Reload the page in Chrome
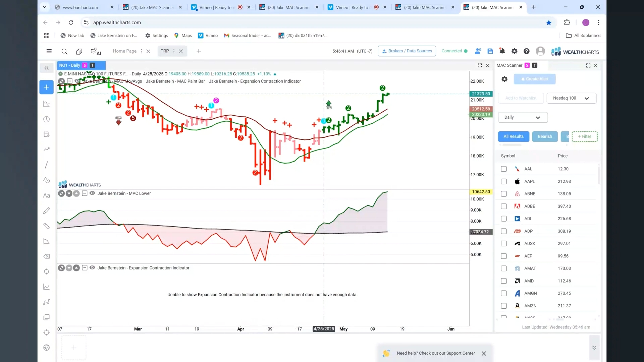Screen dimensions: 644x362 pos(71,22)
